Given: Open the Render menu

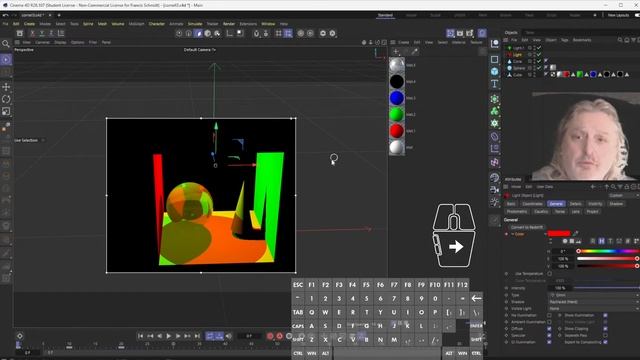Looking at the screenshot, I should click(x=229, y=24).
